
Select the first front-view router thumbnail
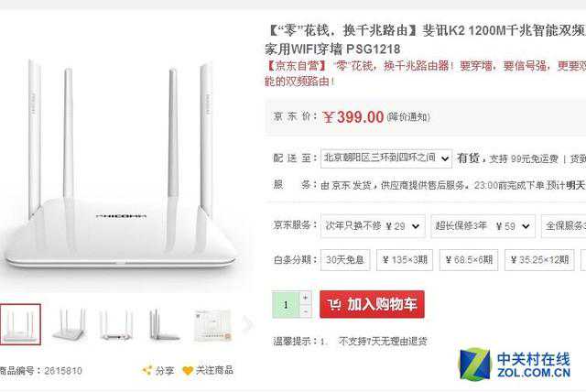tap(20, 324)
